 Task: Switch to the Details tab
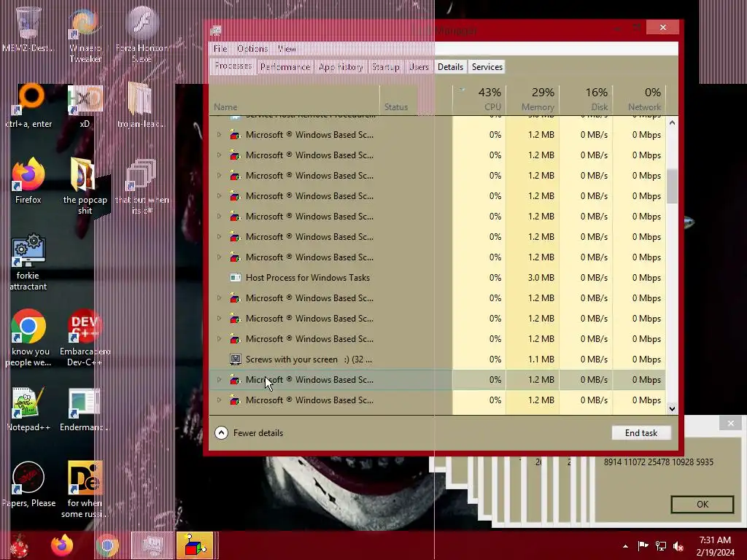click(450, 67)
